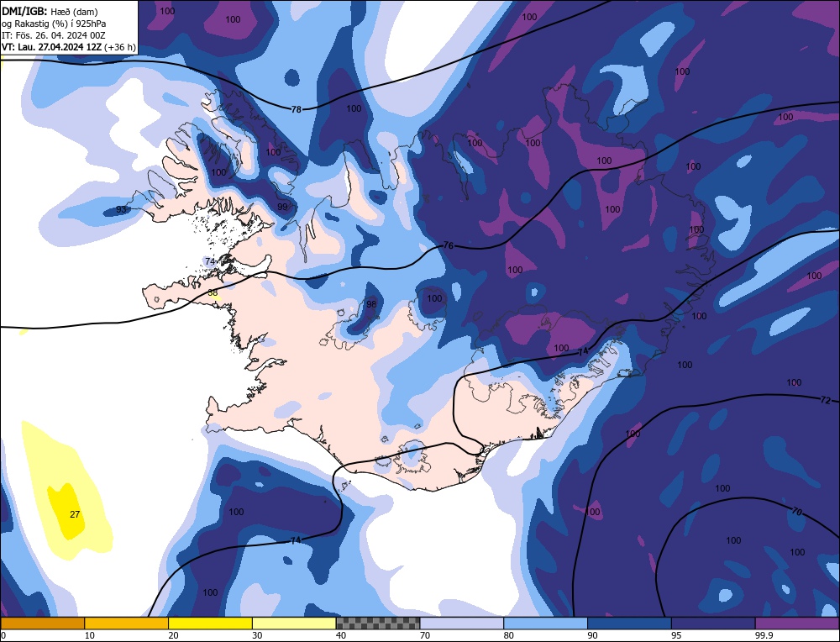Click the '99' humidity value on the map
The image size is (840, 642).
pyautogui.click(x=282, y=207)
